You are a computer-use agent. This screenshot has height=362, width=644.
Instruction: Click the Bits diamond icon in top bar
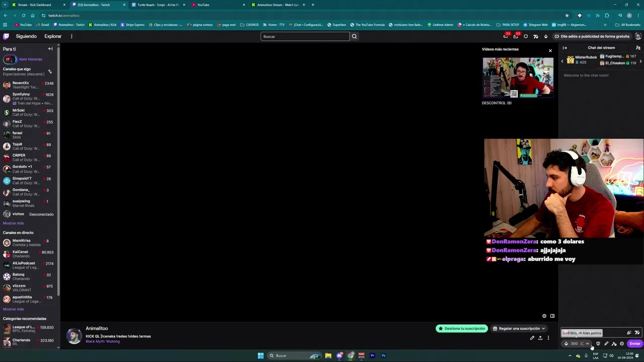(x=546, y=36)
